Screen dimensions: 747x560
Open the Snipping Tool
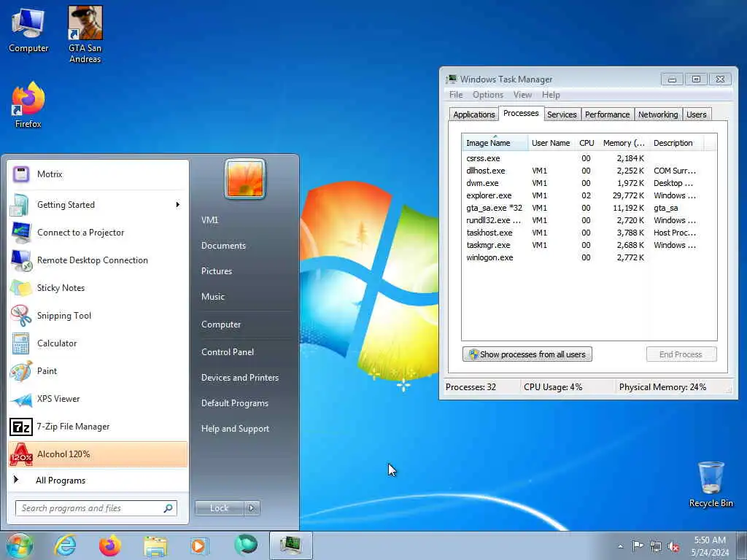98,315
